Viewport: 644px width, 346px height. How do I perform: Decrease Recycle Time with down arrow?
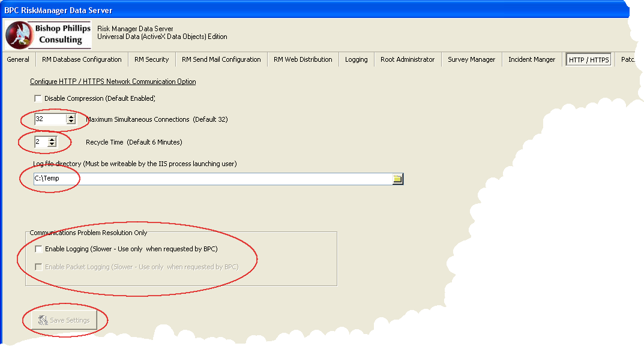coord(52,145)
